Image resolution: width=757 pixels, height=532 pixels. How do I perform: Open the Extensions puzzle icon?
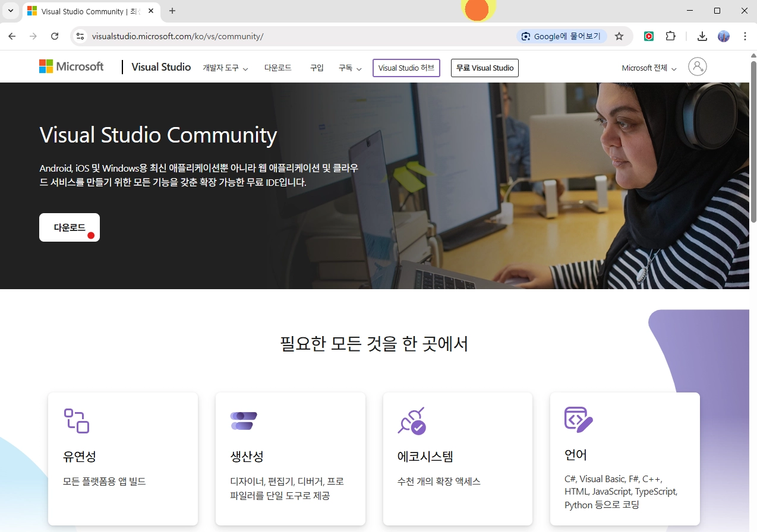pyautogui.click(x=670, y=36)
